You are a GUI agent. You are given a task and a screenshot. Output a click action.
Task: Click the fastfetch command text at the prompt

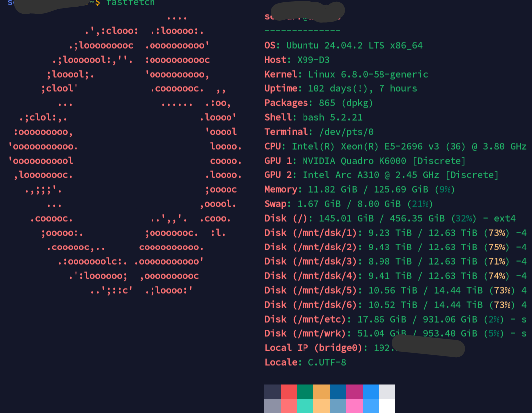click(130, 3)
